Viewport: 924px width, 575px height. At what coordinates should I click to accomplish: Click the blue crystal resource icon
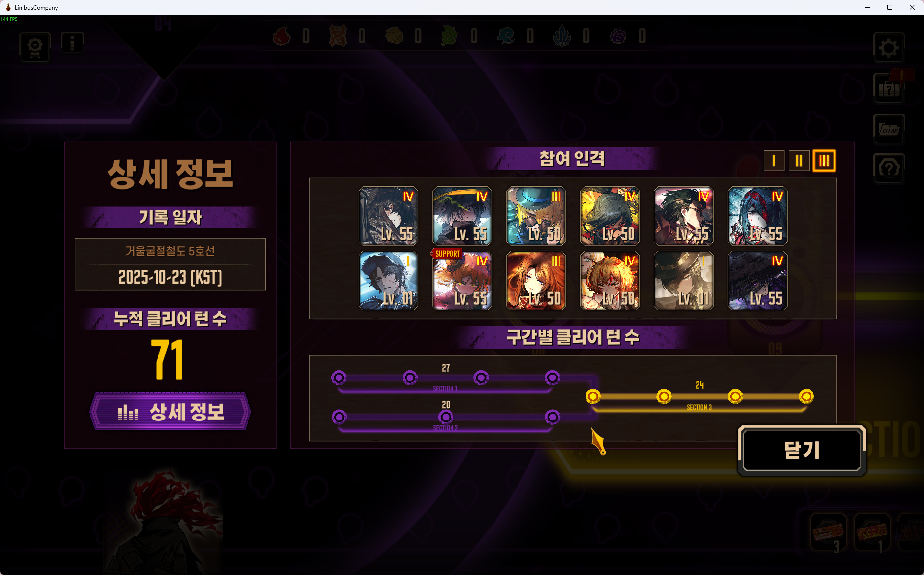coord(562,36)
